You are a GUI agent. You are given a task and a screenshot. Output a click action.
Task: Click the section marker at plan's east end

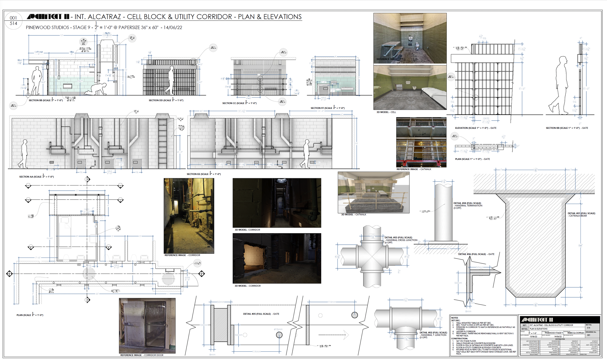[202, 274]
